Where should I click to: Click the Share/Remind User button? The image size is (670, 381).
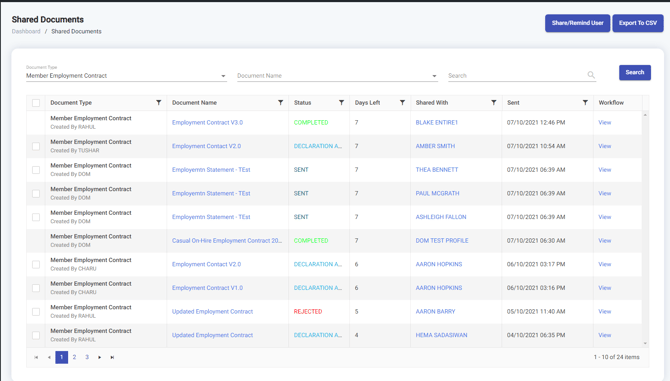coord(577,23)
